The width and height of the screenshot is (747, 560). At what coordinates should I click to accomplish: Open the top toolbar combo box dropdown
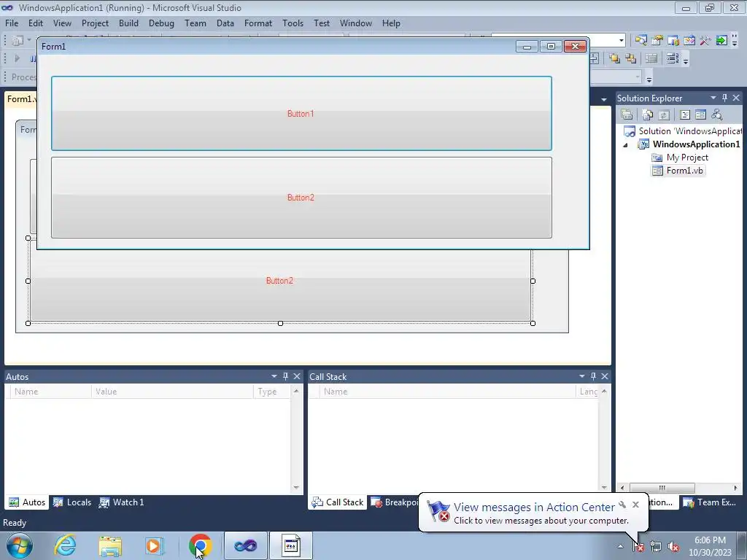point(622,41)
